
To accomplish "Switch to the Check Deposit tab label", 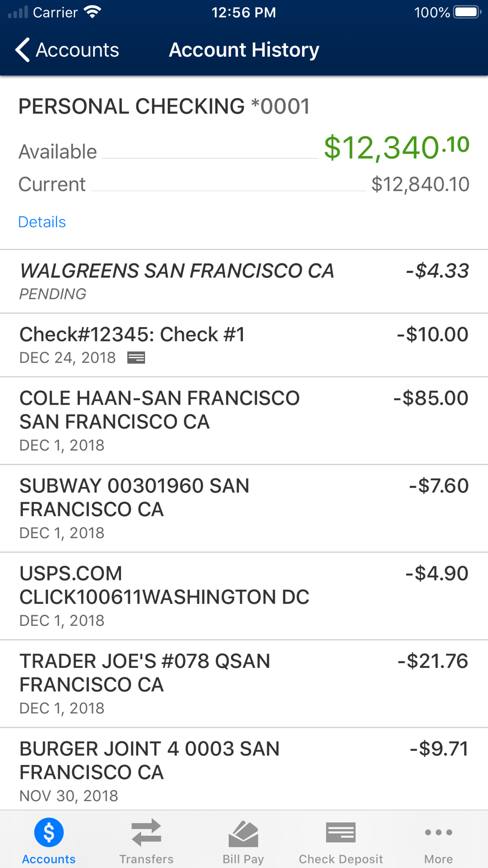I will click(x=341, y=859).
